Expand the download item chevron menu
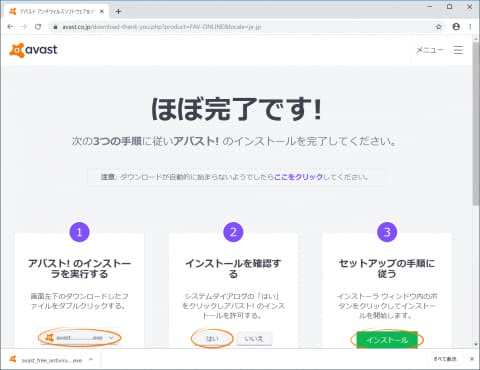This screenshot has width=480, height=370. [91, 359]
